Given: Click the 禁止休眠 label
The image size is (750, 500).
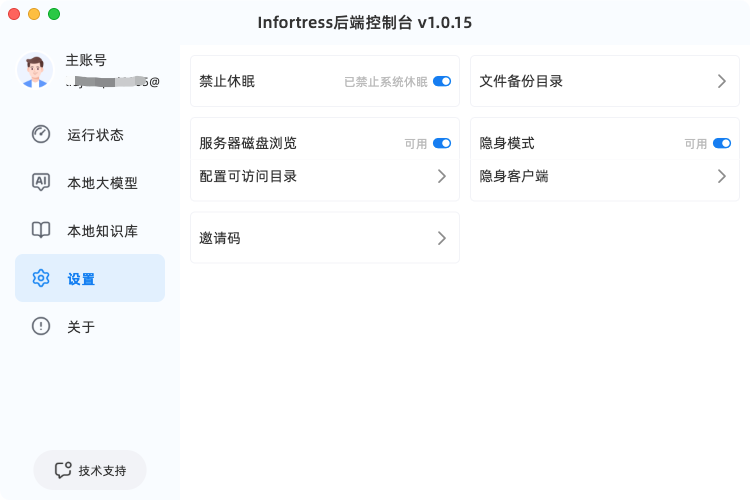Looking at the screenshot, I should 227,81.
